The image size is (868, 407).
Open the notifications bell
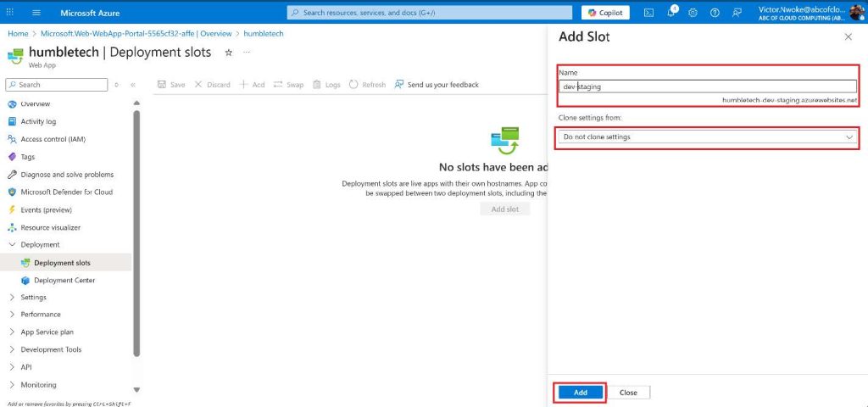coord(671,12)
